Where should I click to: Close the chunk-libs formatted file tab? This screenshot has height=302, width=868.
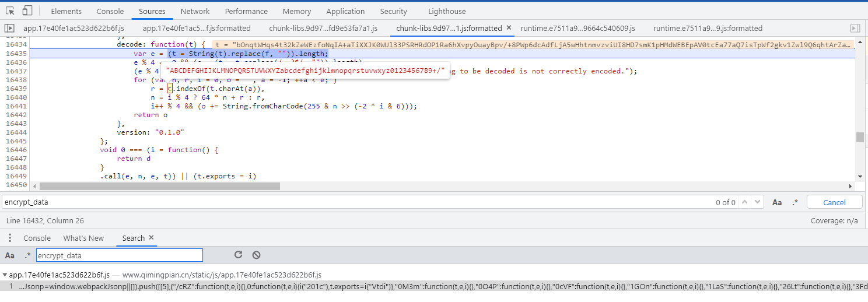click(x=509, y=27)
